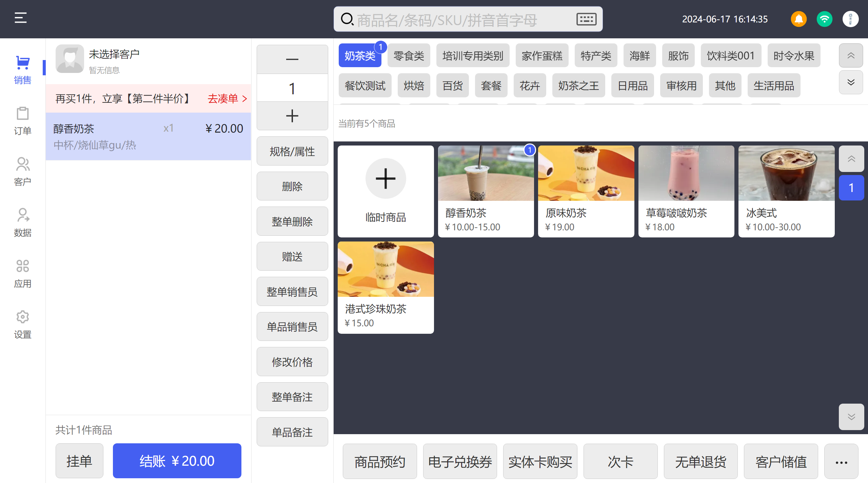Screen dimensions: 868x483
Task: Select 烘焙 category tab
Action: 414,85
